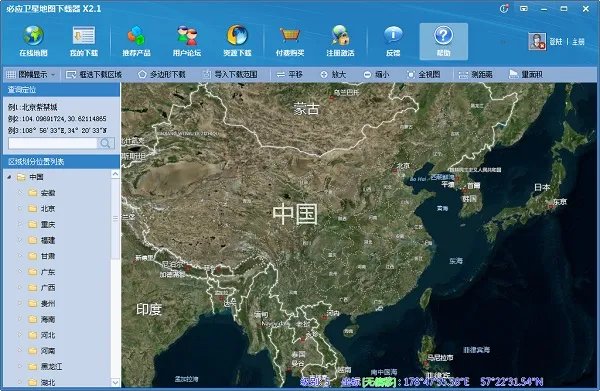Expand the 甘肃 tree node

pyautogui.click(x=20, y=256)
